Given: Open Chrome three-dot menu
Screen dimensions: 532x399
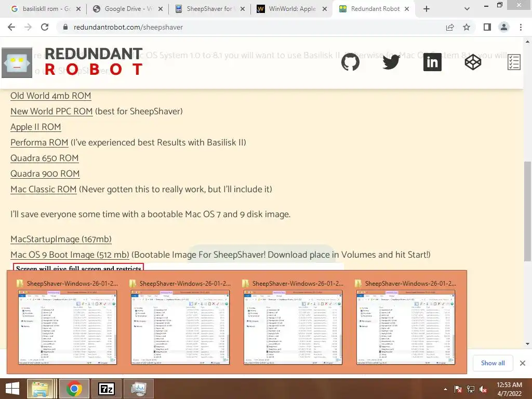Looking at the screenshot, I should [x=521, y=27].
